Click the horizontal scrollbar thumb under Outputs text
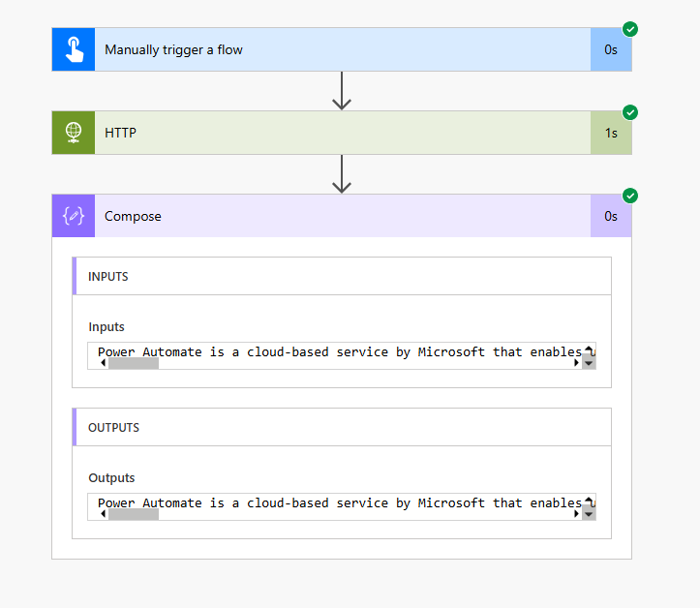Viewport: 700px width, 608px height. coord(133,514)
